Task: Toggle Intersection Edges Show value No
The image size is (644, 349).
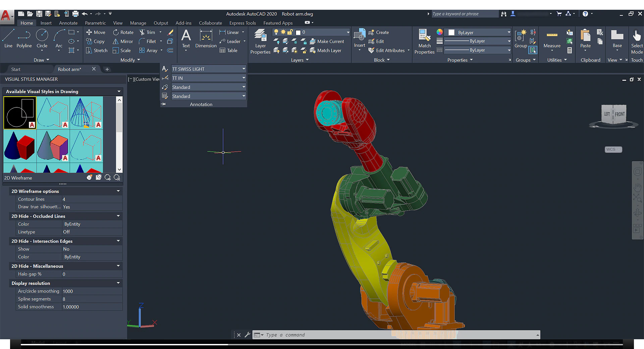Action: point(92,249)
